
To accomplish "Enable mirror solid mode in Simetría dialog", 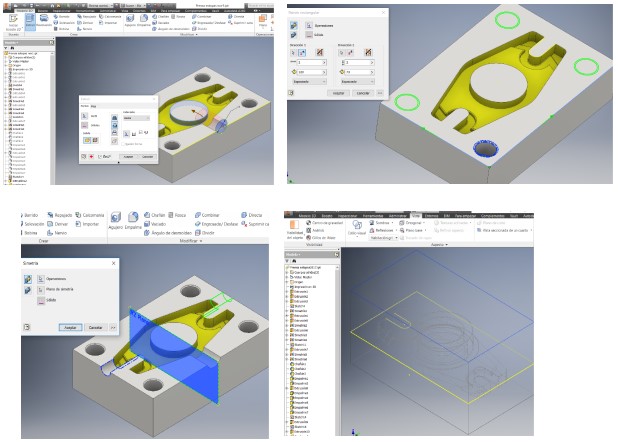I will click(28, 291).
